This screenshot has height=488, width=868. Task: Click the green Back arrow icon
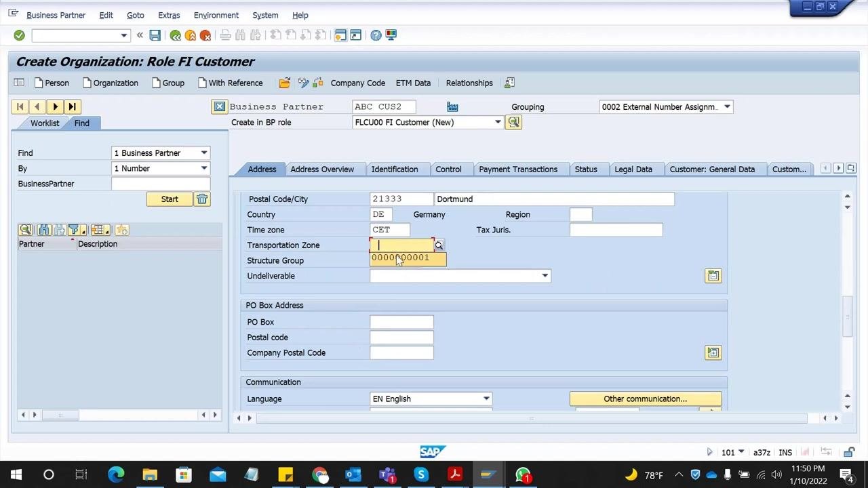[176, 35]
